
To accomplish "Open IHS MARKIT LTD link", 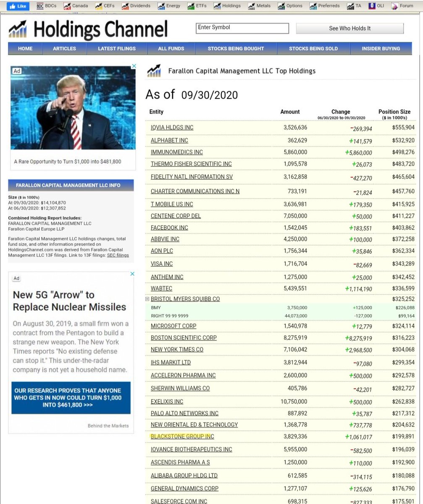I will click(171, 362).
